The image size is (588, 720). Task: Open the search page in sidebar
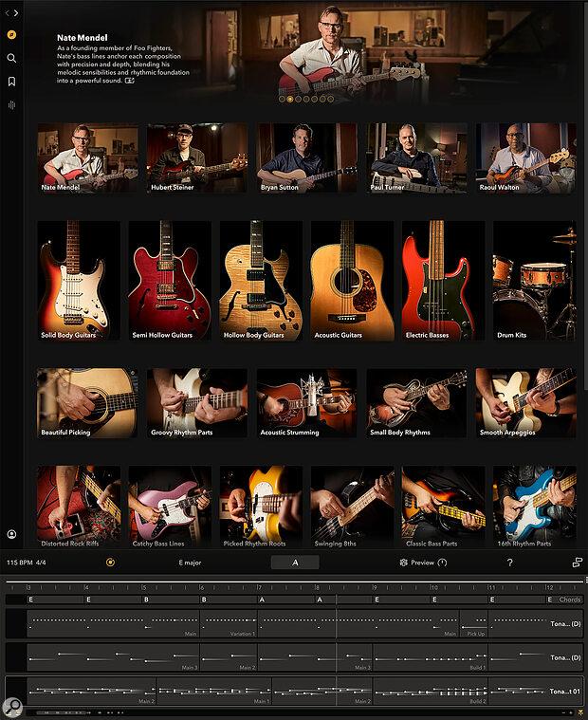coord(12,58)
